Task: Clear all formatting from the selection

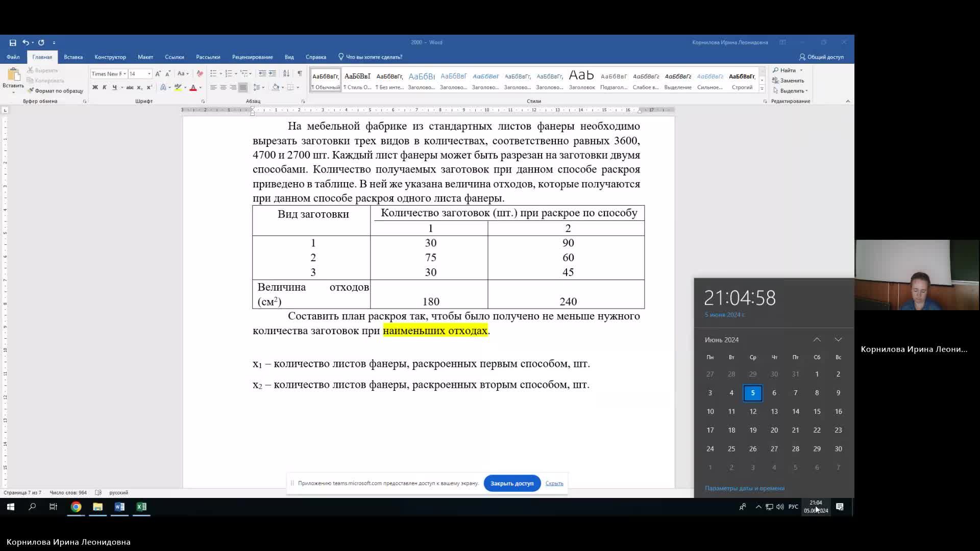Action: click(x=200, y=73)
